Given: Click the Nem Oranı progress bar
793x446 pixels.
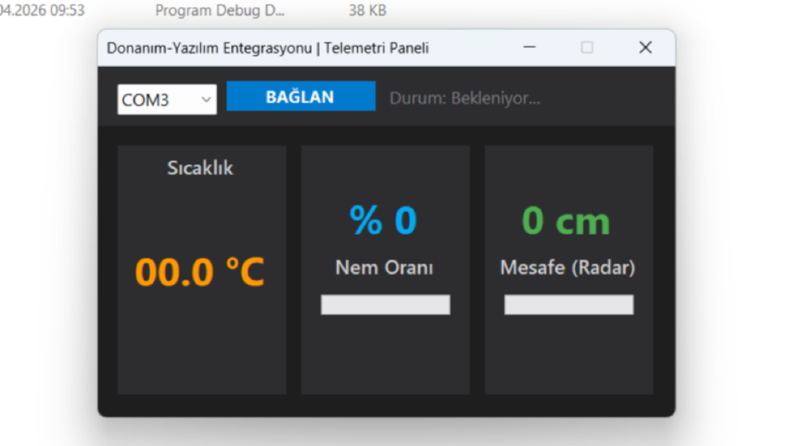Looking at the screenshot, I should click(385, 304).
